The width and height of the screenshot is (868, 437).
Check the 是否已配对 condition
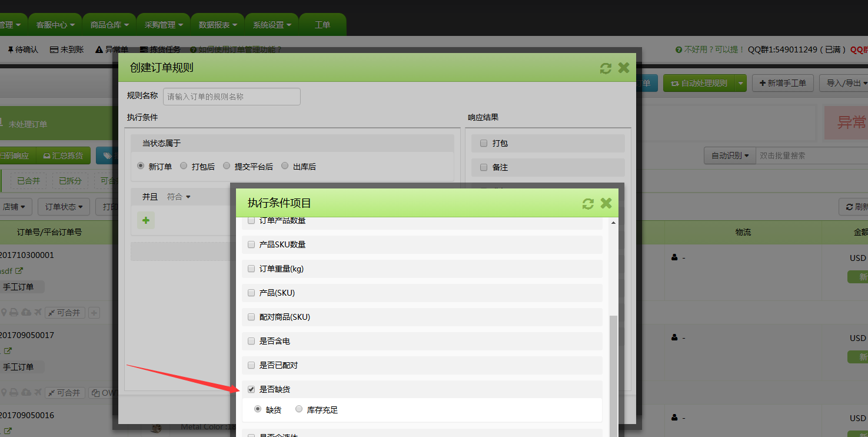251,365
